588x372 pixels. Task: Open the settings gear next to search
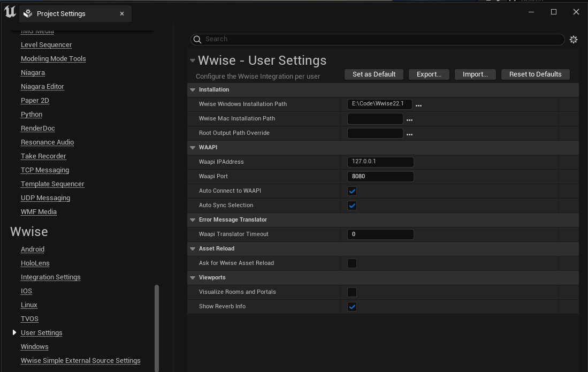click(x=574, y=40)
